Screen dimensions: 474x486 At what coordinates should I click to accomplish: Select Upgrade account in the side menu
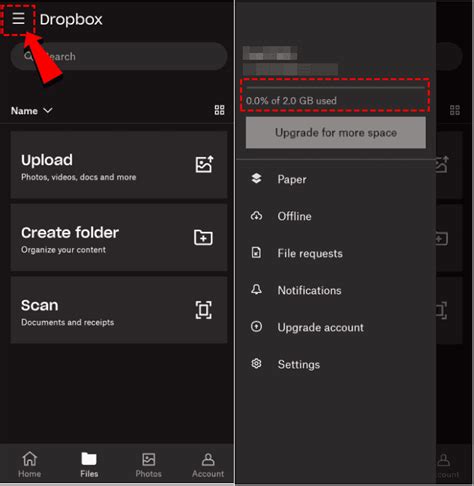tap(336, 327)
